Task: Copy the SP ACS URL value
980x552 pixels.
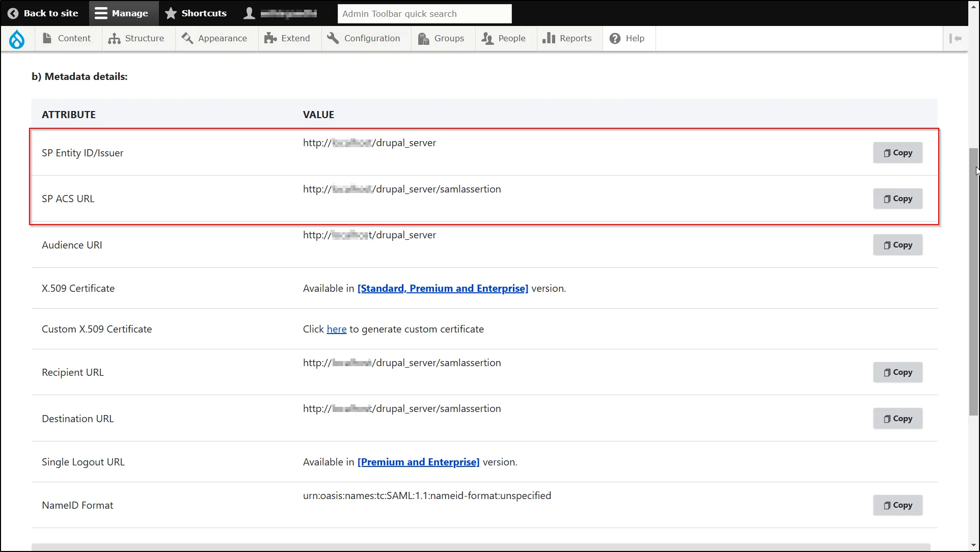Action: tap(898, 198)
